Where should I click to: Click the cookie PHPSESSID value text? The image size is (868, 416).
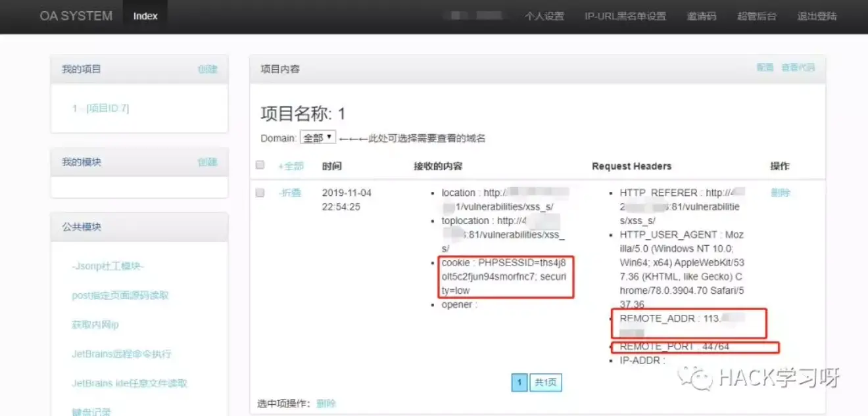504,277
